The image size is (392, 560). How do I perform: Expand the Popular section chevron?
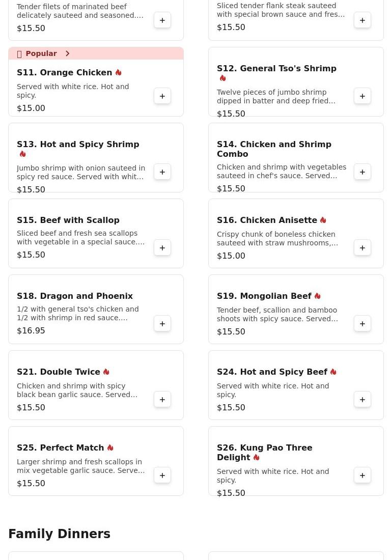coord(67,53)
